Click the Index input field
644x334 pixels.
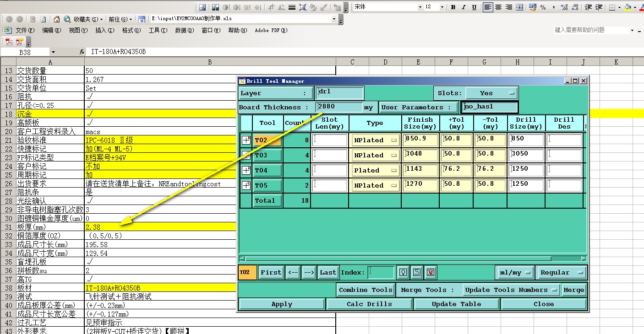pos(381,272)
